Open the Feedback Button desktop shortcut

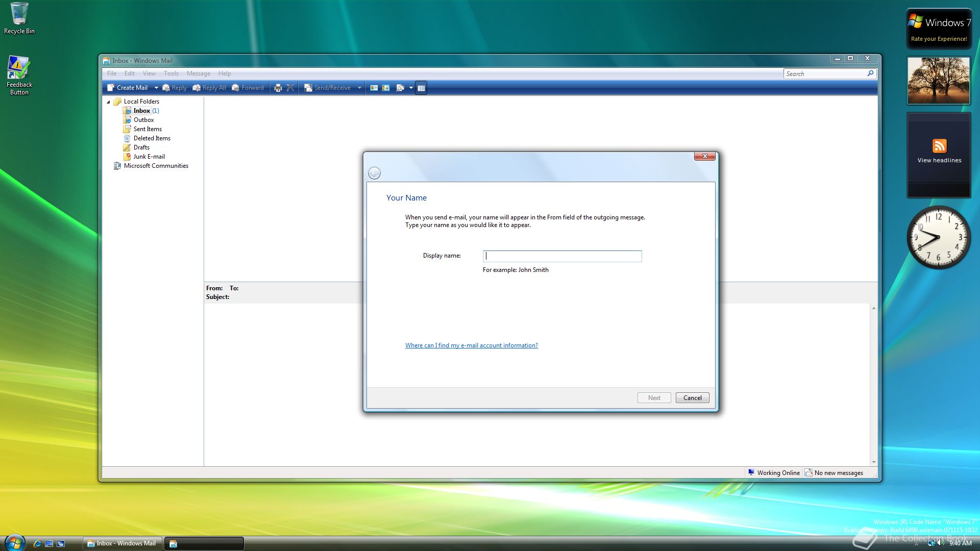19,76
